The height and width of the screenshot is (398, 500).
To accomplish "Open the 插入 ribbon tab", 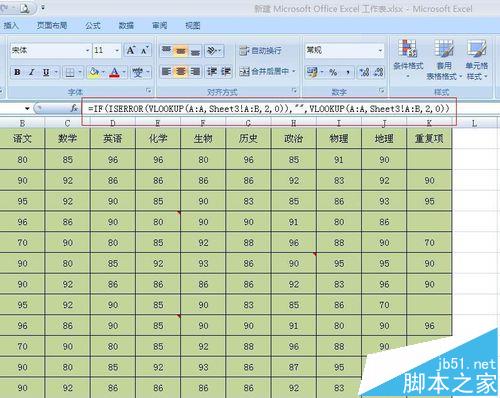I will coord(11,26).
